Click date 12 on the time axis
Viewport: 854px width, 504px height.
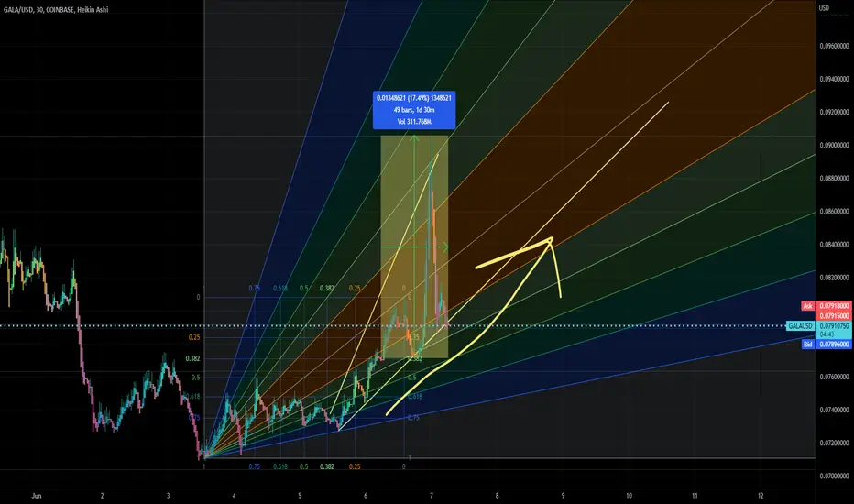pyautogui.click(x=761, y=496)
